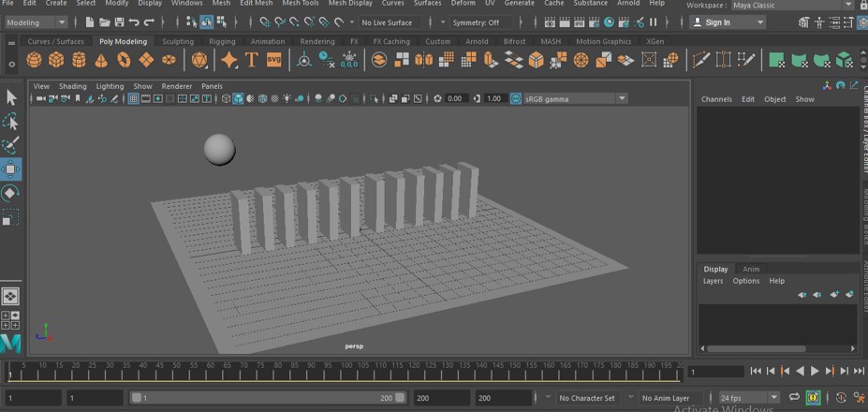The width and height of the screenshot is (868, 412).
Task: Open the layer editor Options menu
Action: (x=745, y=281)
